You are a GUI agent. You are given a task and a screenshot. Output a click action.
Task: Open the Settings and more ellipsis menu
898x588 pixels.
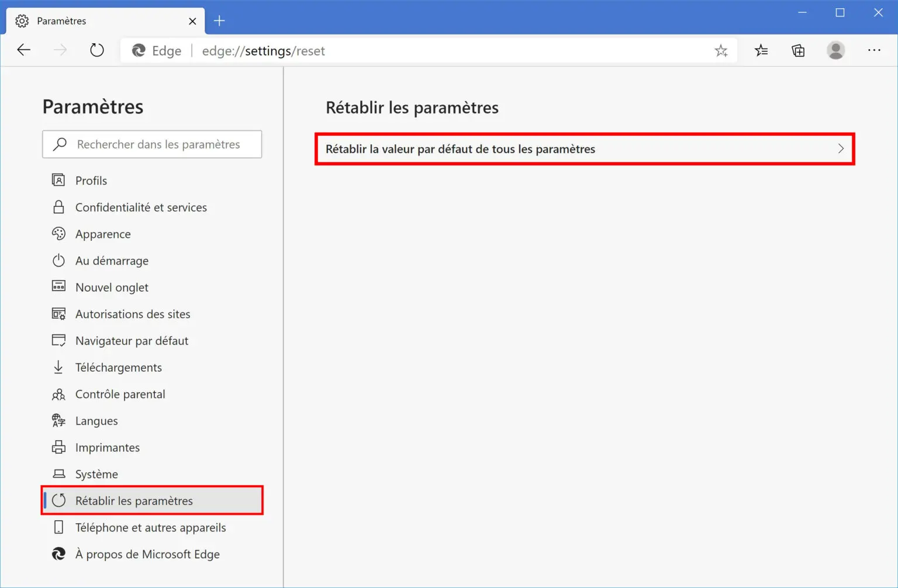tap(874, 50)
